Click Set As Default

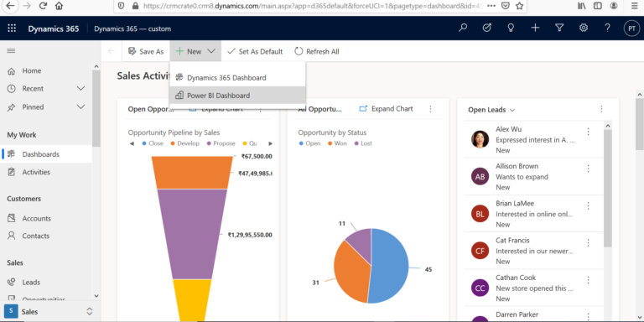pyautogui.click(x=255, y=51)
